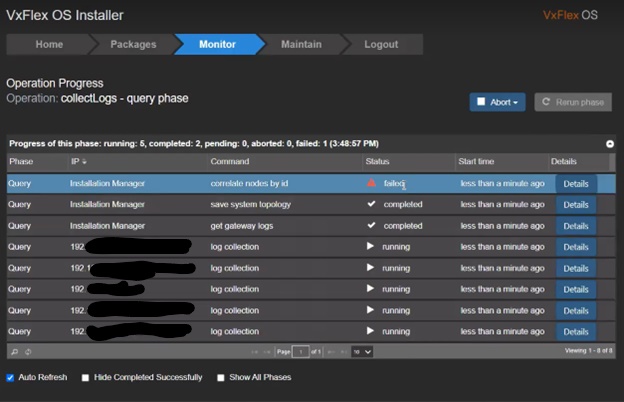Click the search magnifier icon in grid footer
624x402 pixels.
(14, 351)
